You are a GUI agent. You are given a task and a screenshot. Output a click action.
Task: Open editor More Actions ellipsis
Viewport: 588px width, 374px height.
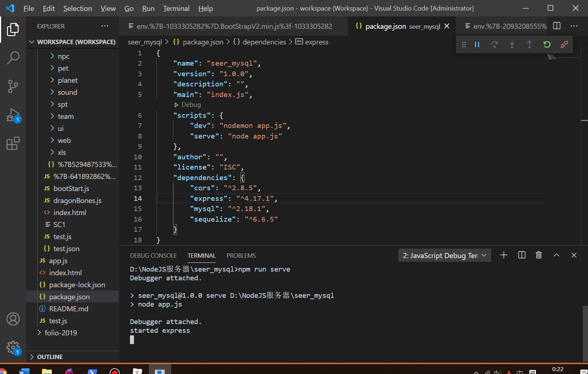574,26
